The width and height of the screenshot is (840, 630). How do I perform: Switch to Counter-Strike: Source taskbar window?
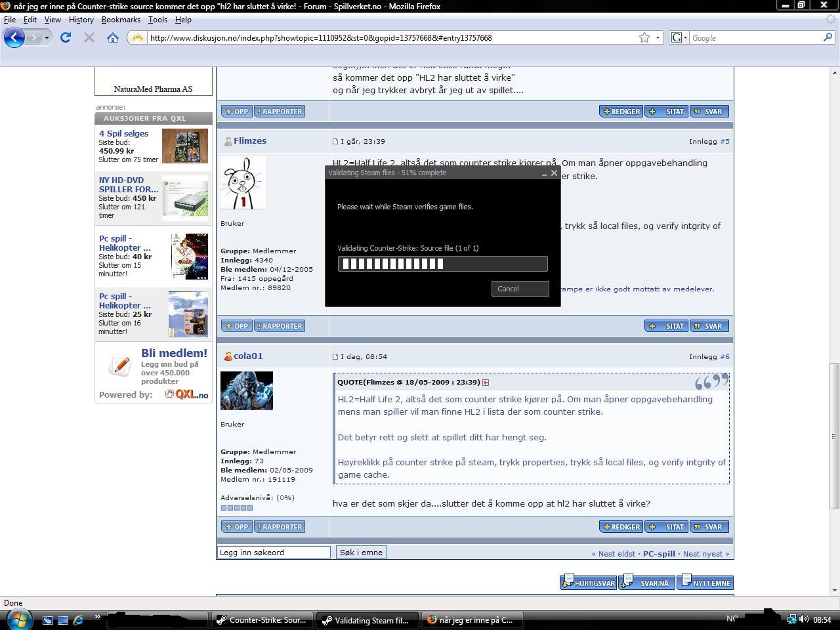(262, 620)
